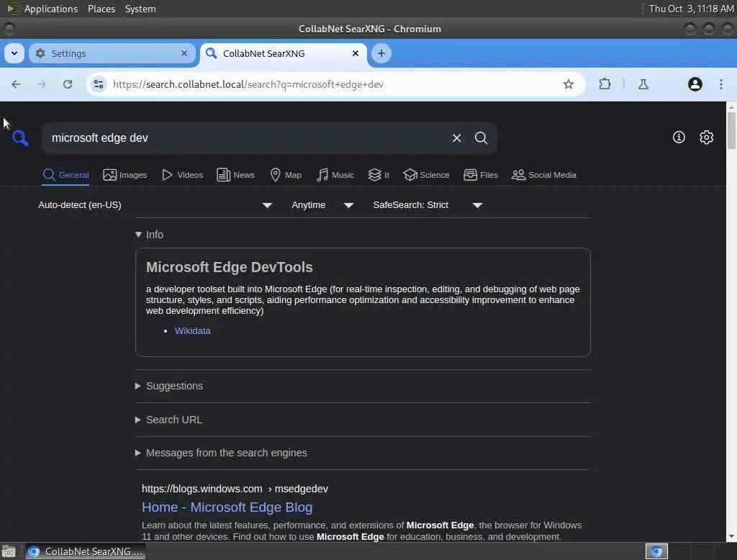Open the Places menu

click(x=101, y=9)
